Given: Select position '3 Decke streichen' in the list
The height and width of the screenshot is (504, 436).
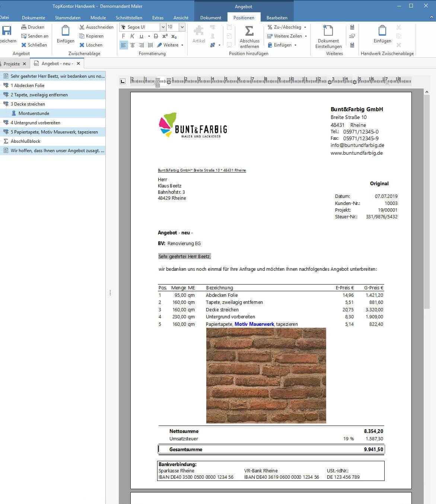Looking at the screenshot, I should point(52,104).
